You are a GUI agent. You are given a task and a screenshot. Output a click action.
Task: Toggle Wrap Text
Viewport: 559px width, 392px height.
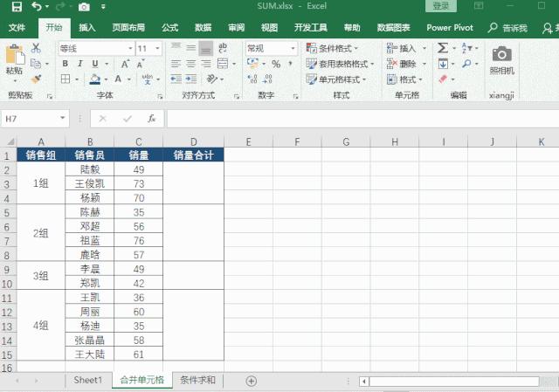223,48
